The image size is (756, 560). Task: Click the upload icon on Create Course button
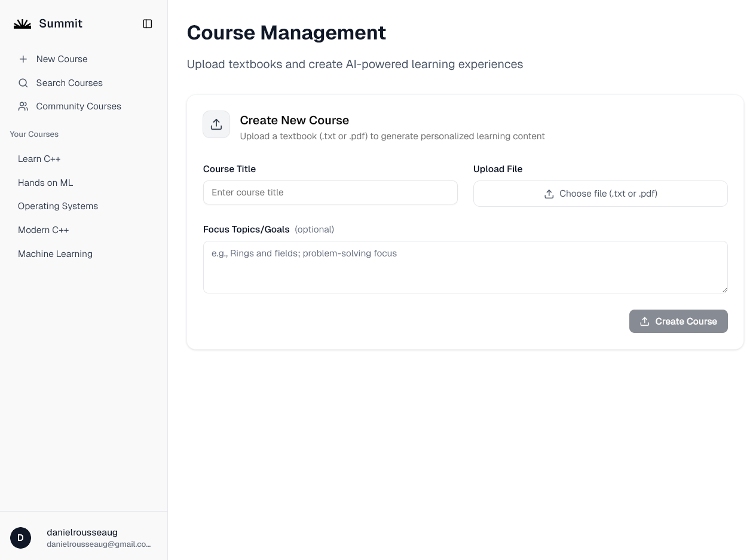click(644, 321)
